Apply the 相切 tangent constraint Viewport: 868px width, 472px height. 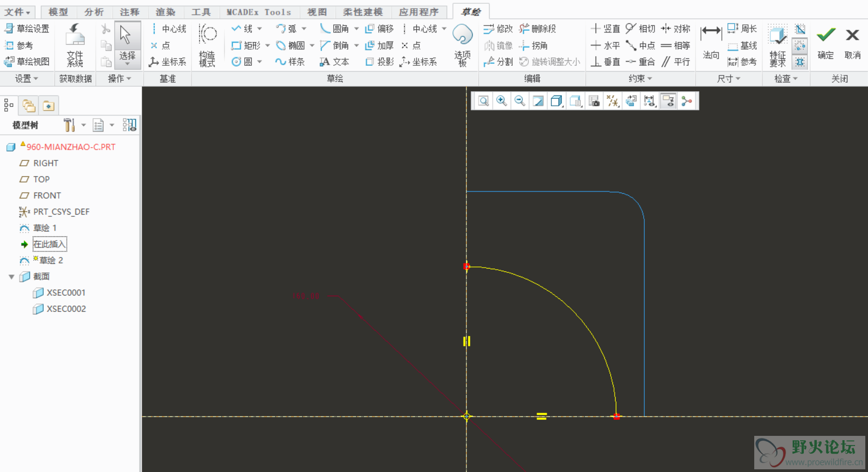pos(640,29)
